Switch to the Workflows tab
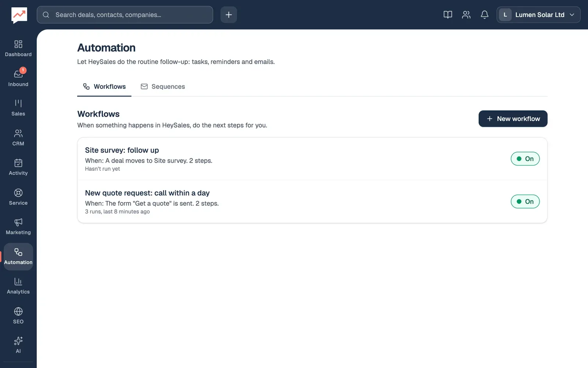This screenshot has height=368, width=588. coord(104,86)
